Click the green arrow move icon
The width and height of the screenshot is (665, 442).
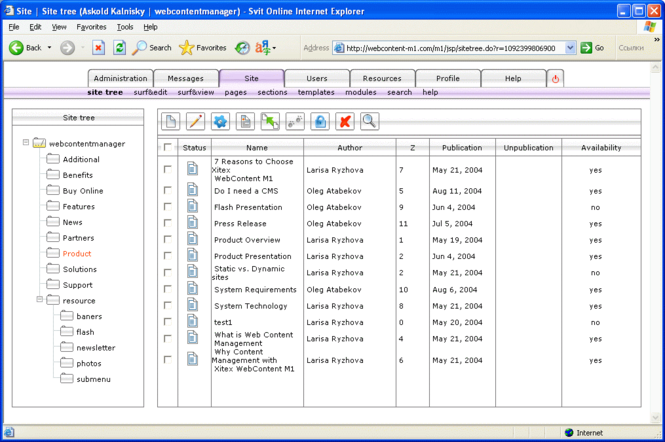coord(270,122)
